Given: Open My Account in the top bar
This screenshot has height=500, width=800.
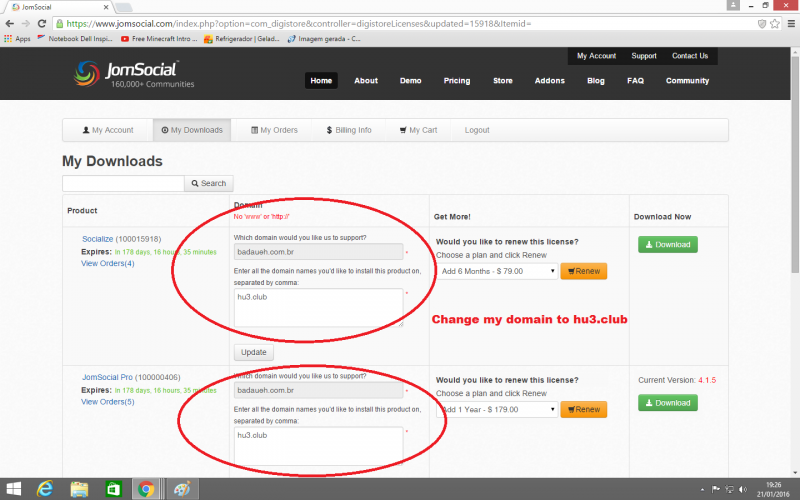Looking at the screenshot, I should click(x=596, y=56).
